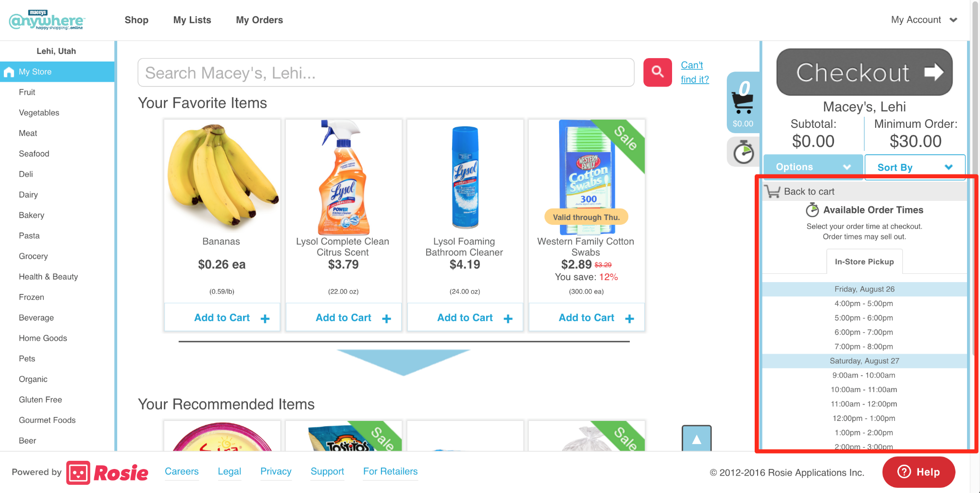This screenshot has height=493, width=980.
Task: Click the stopwatch order times icon
Action: pos(743,152)
